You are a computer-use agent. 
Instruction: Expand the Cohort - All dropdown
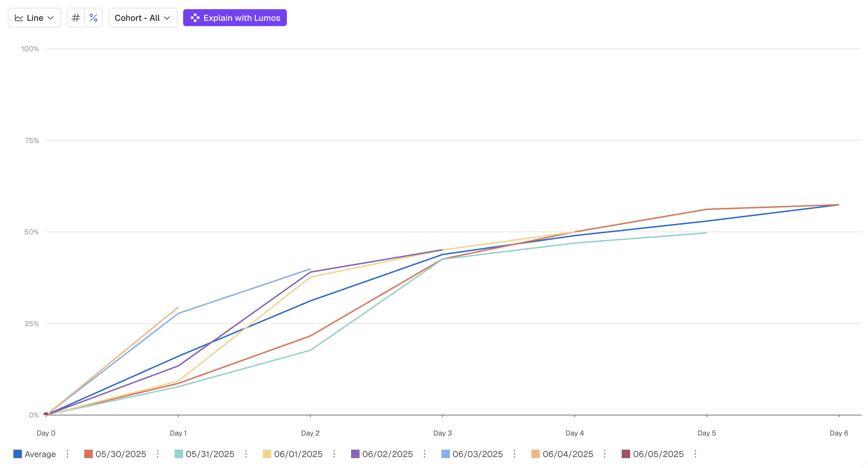pos(143,18)
